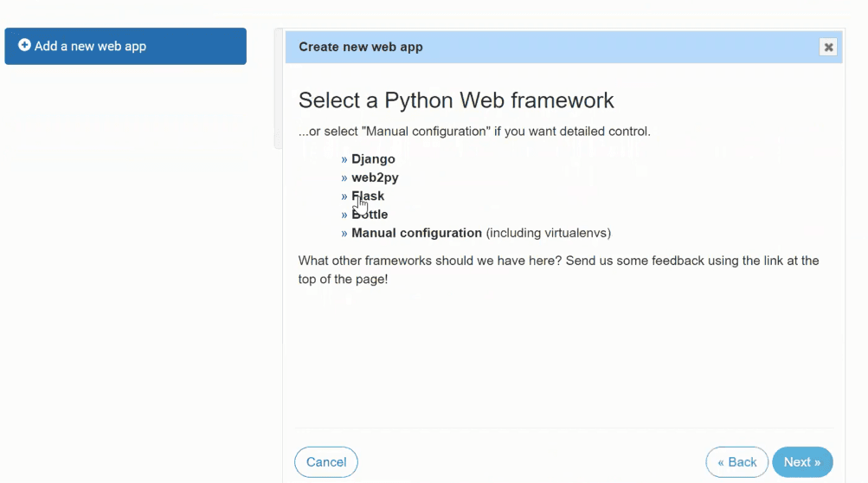The image size is (868, 483).
Task: Click the plus icon beside Add a new web app
Action: [x=24, y=45]
